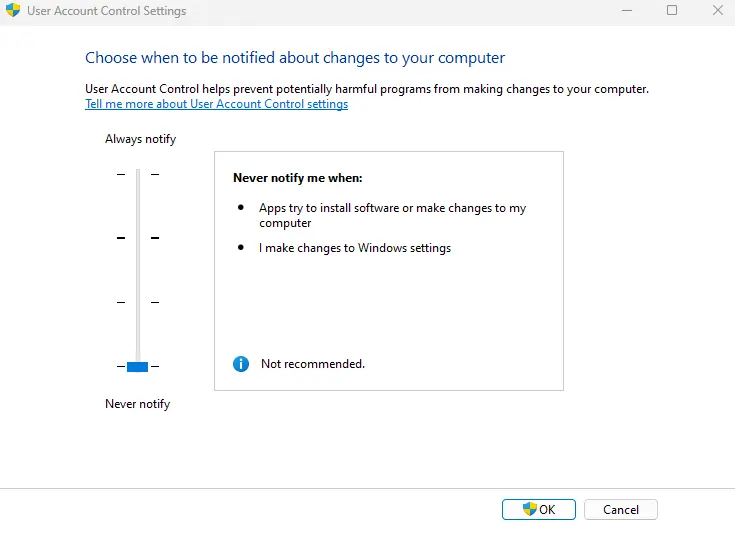The image size is (735, 544).
Task: Click 'I make changes to Windows settings' bullet
Action: [355, 248]
